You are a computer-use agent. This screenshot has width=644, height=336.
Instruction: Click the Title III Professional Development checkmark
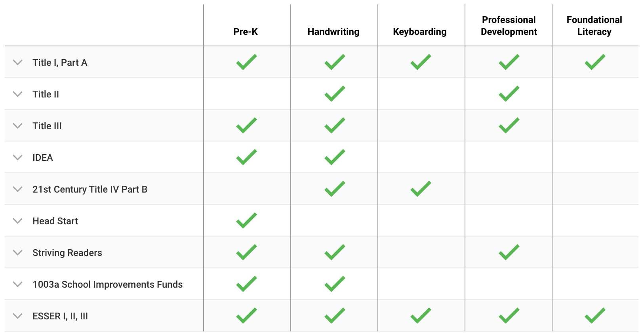[509, 126]
